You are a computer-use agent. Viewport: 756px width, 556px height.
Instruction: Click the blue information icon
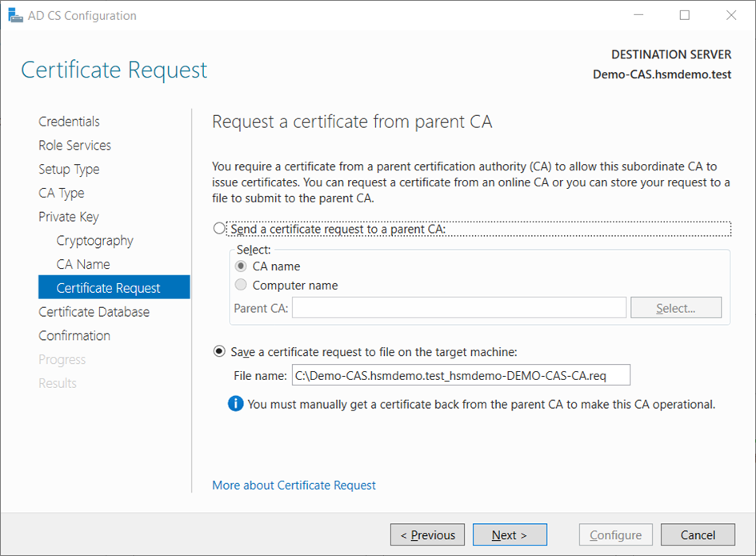coord(235,404)
